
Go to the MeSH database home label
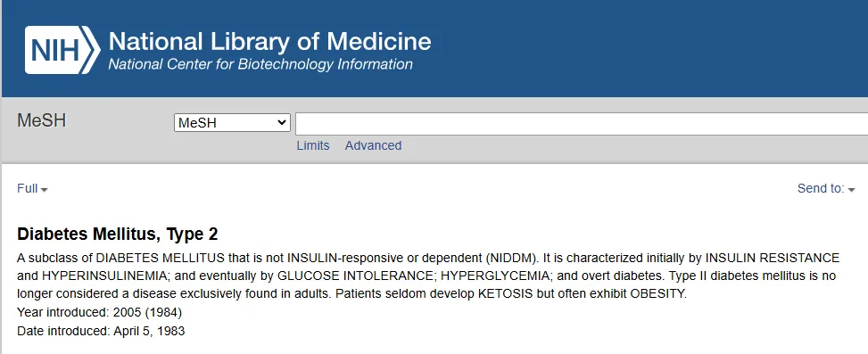coord(42,120)
